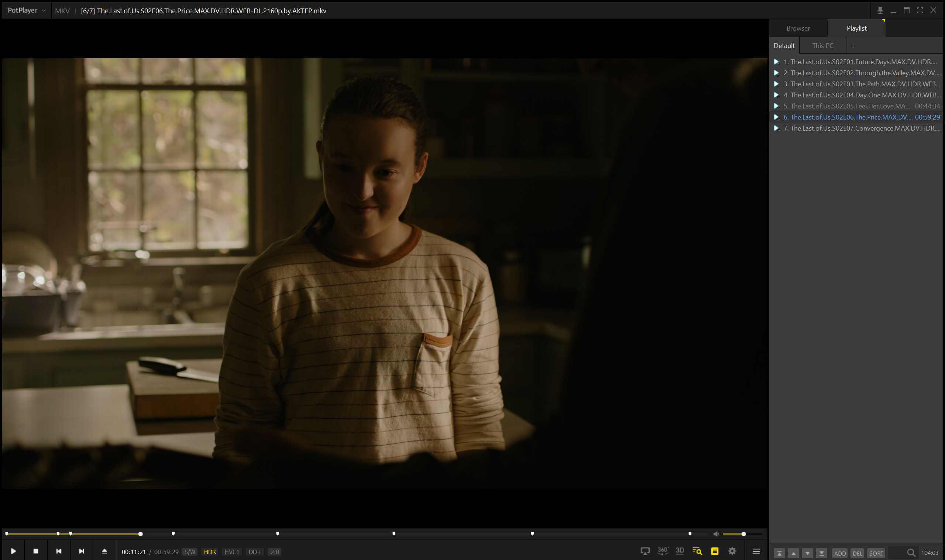The width and height of the screenshot is (945, 560).
Task: Open the PotPlayer main menu dropdown
Action: [x=27, y=11]
